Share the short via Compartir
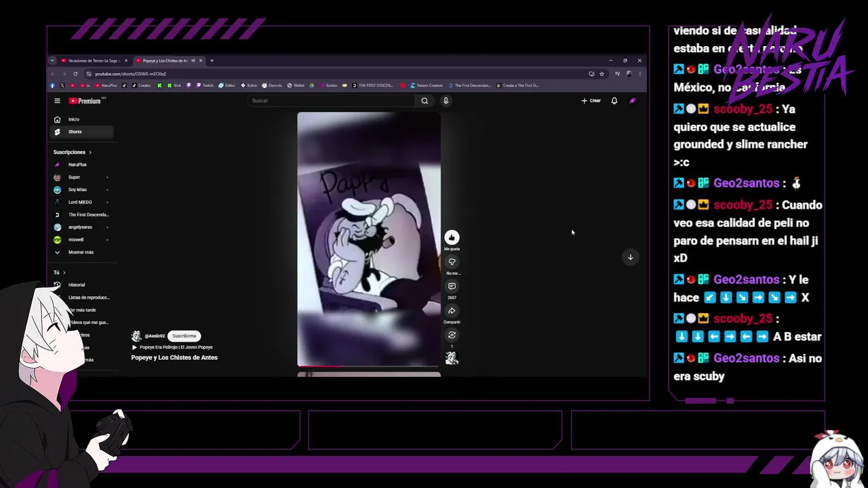 click(x=452, y=310)
